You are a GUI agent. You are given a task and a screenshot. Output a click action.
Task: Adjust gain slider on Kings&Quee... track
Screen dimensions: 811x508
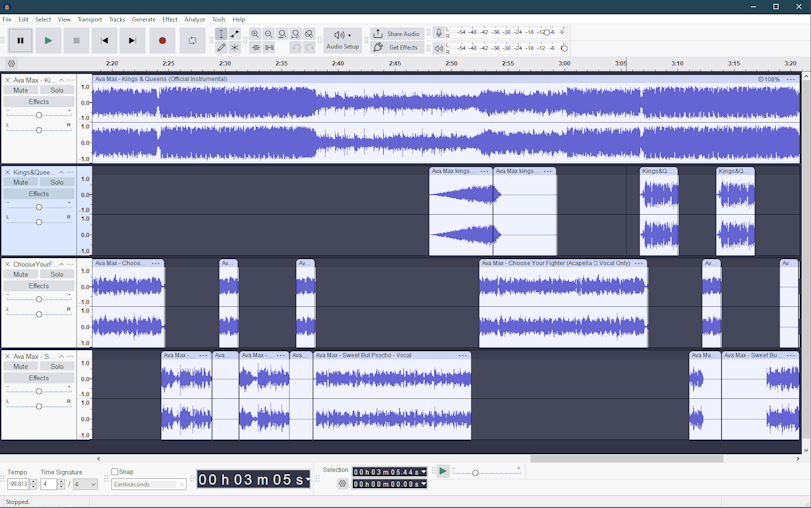click(39, 207)
